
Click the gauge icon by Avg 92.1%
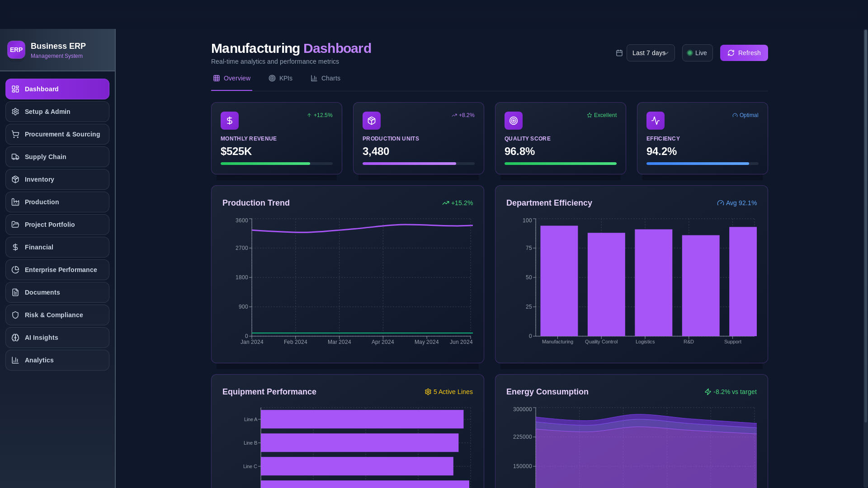[721, 203]
